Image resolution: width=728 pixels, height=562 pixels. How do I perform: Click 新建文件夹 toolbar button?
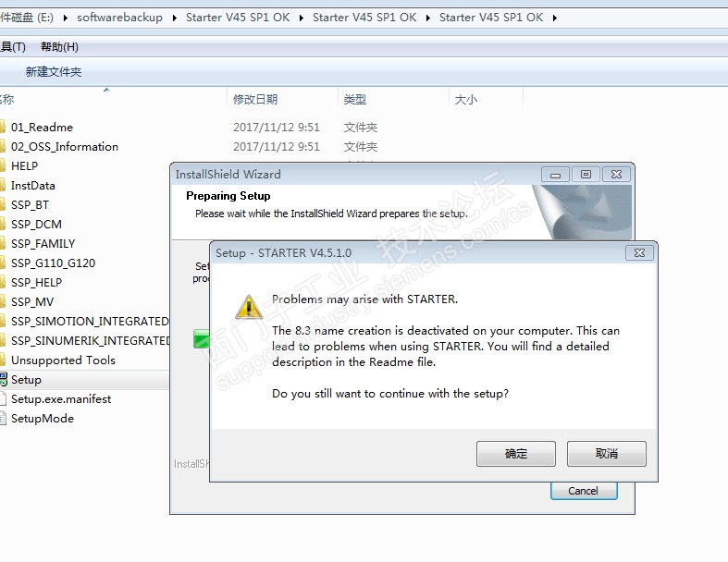click(54, 71)
